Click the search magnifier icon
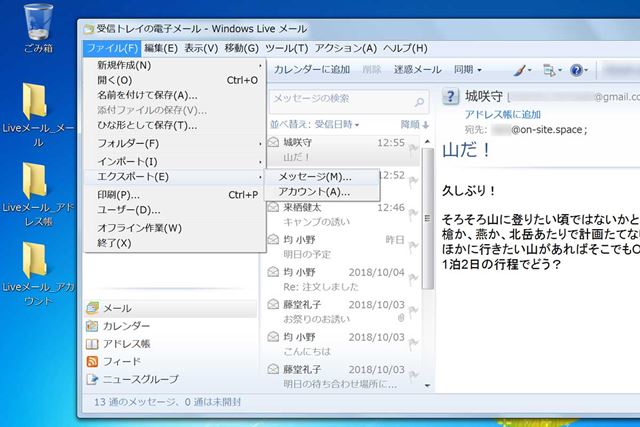This screenshot has width=640, height=427. pos(419,102)
